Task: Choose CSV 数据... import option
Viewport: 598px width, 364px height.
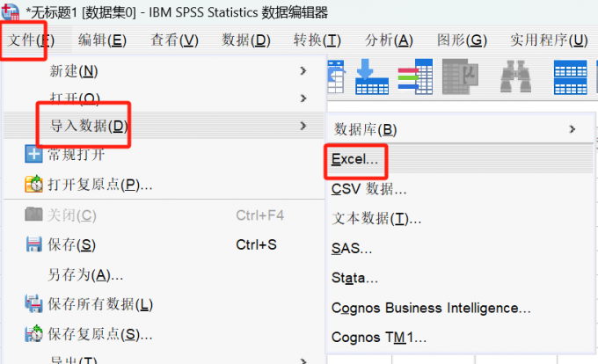Action: (368, 189)
